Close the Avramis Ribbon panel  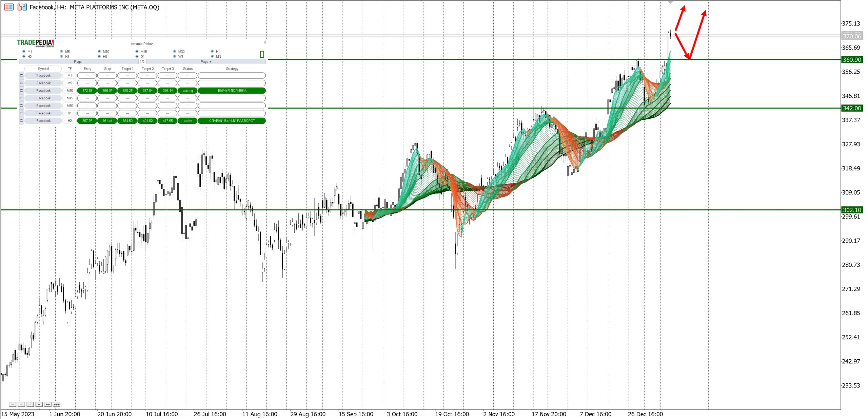(265, 43)
